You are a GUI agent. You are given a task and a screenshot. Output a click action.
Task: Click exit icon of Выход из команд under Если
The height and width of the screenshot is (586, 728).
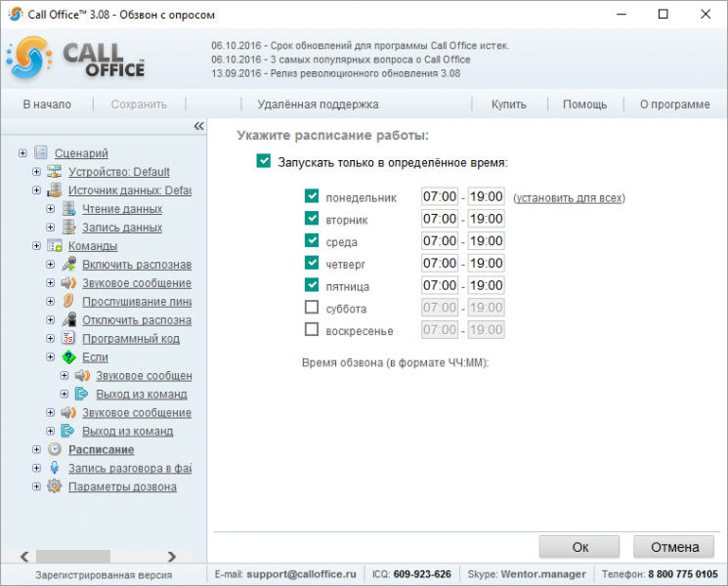tap(82, 394)
